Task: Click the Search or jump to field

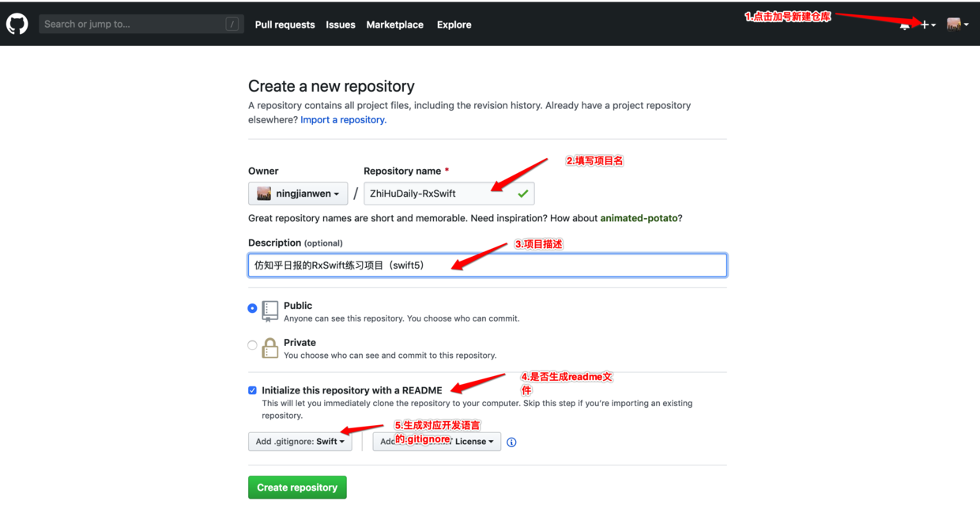Action: tap(141, 24)
